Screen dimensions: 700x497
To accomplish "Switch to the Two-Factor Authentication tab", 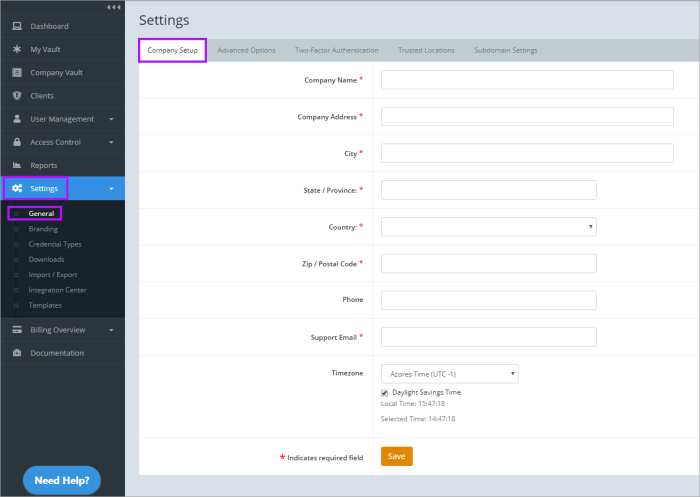I will click(336, 50).
